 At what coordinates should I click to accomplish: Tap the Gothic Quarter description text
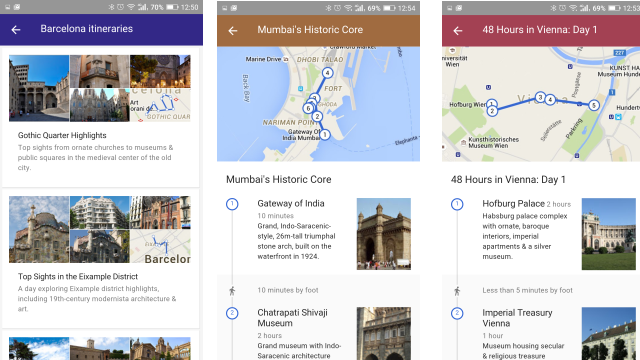click(96, 158)
